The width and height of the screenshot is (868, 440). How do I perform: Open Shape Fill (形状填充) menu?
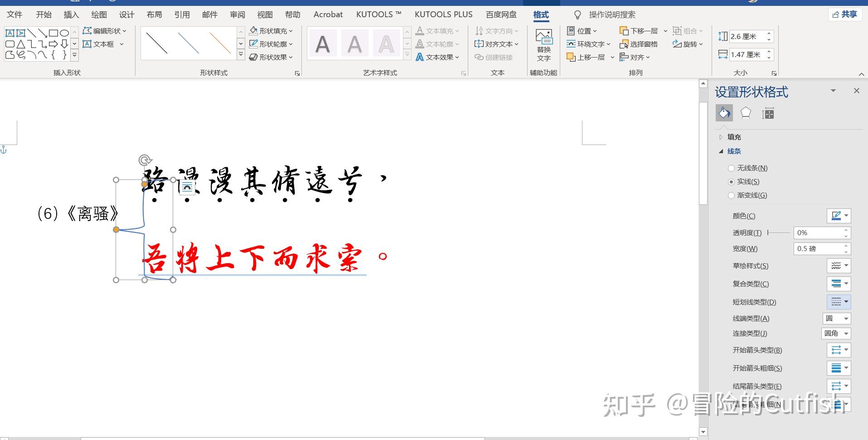tap(271, 31)
